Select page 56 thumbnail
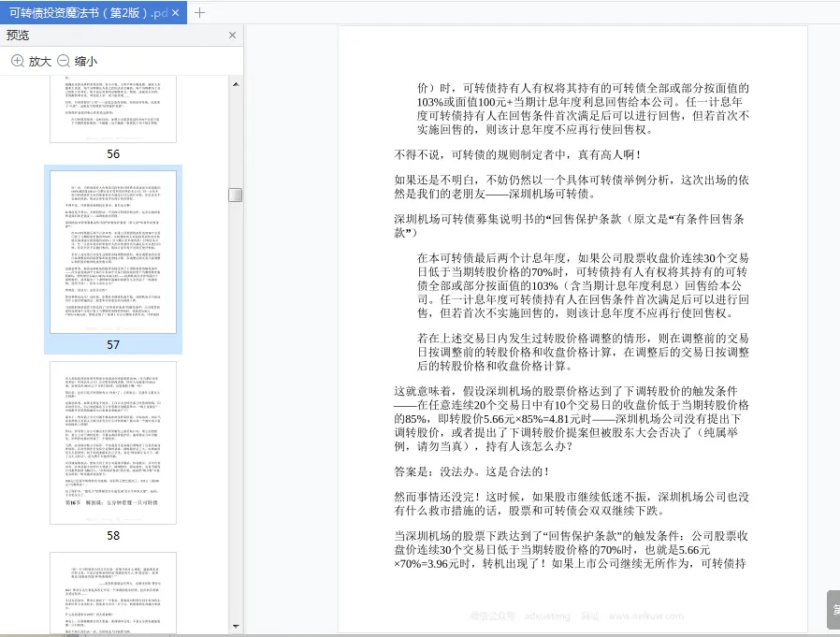The image size is (840, 637). pos(113,109)
